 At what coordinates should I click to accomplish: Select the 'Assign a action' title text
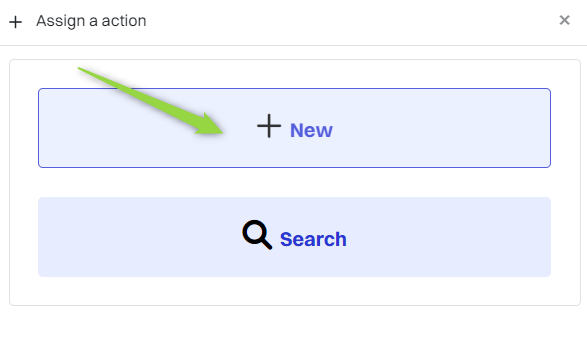tap(91, 21)
